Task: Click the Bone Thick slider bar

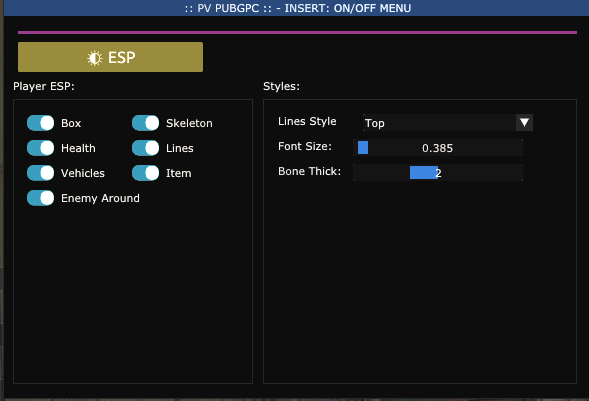Action: pyautogui.click(x=438, y=173)
